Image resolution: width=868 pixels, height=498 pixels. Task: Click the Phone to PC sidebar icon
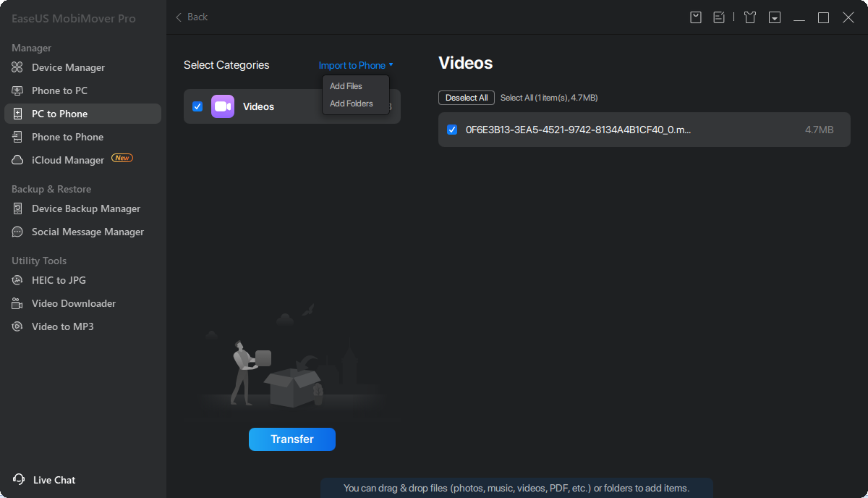tap(17, 90)
